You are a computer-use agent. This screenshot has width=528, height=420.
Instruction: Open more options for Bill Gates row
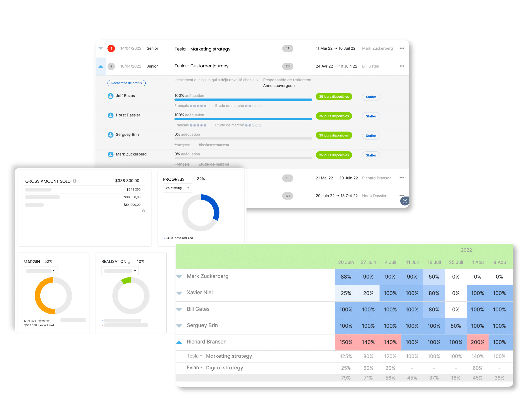pyautogui.click(x=402, y=66)
